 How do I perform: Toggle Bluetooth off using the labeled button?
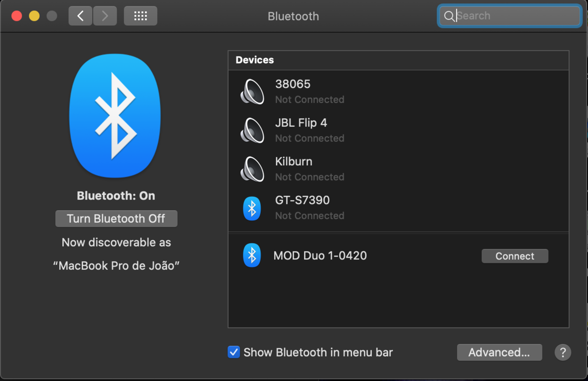(116, 219)
